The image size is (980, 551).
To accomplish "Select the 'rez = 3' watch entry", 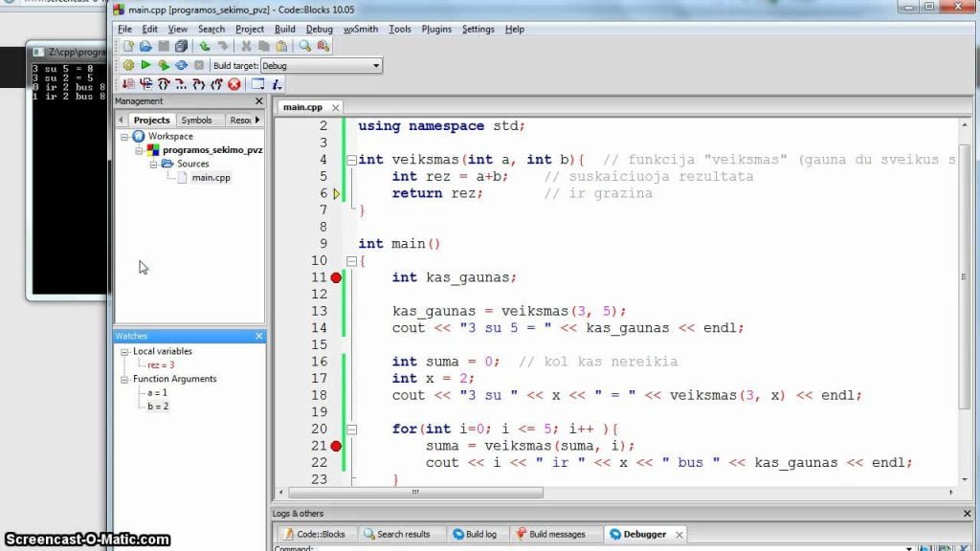I will tap(161, 364).
